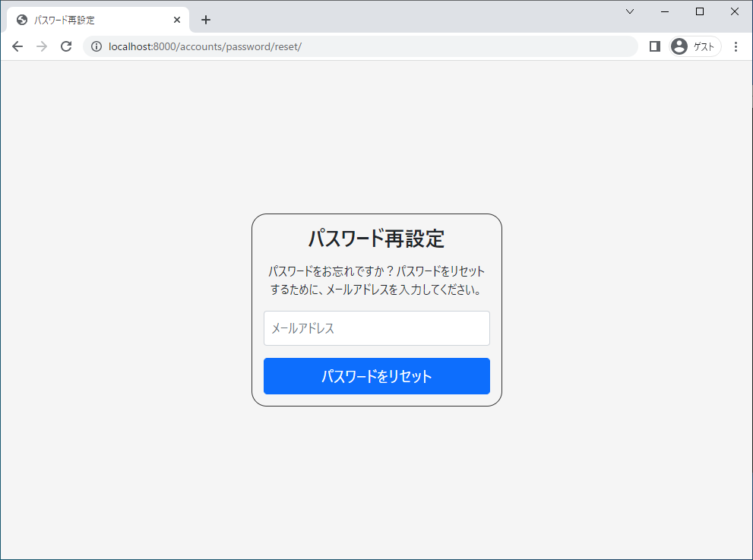Image resolution: width=753 pixels, height=560 pixels.
Task: Minimize the browser window
Action: click(663, 11)
